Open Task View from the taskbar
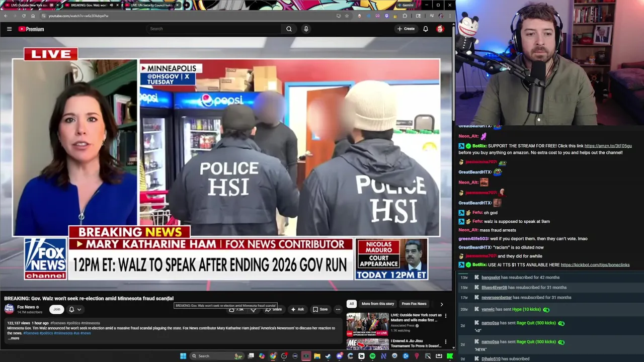Image resolution: width=644 pixels, height=362 pixels. click(251, 356)
